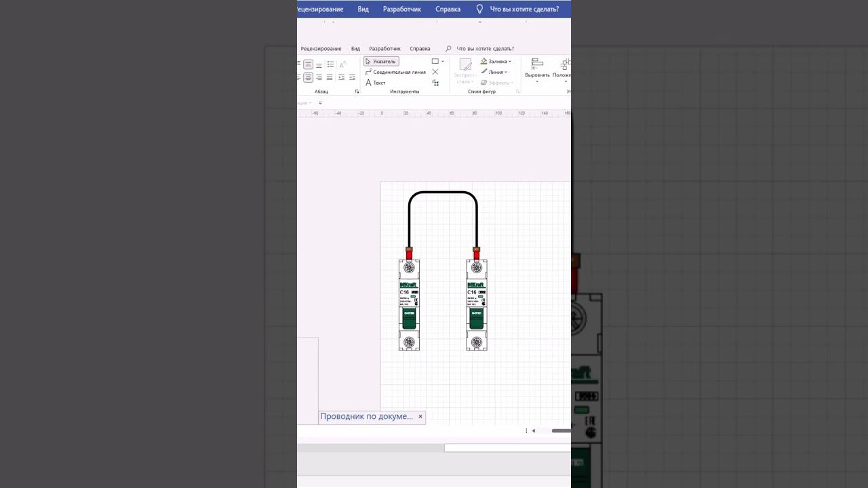Image resolution: width=868 pixels, height=488 pixels.
Task: Open the Разработчик tab in inner ribbon
Action: (x=384, y=49)
